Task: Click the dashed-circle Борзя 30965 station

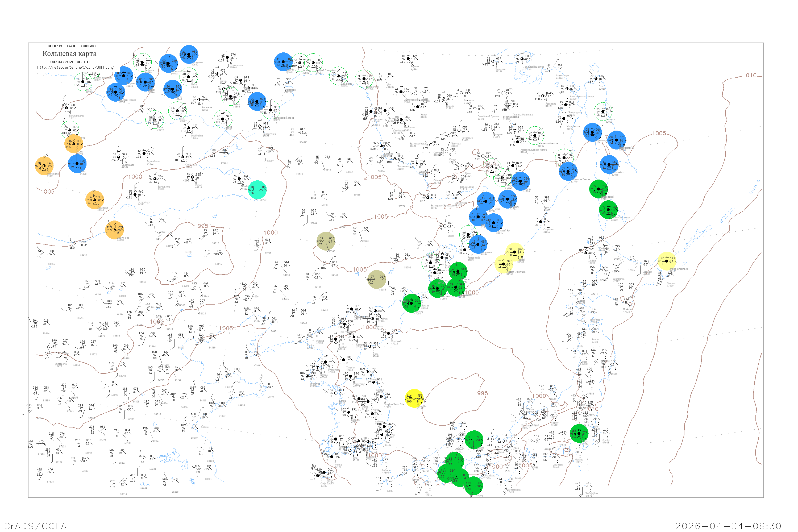Action: [x=223, y=119]
